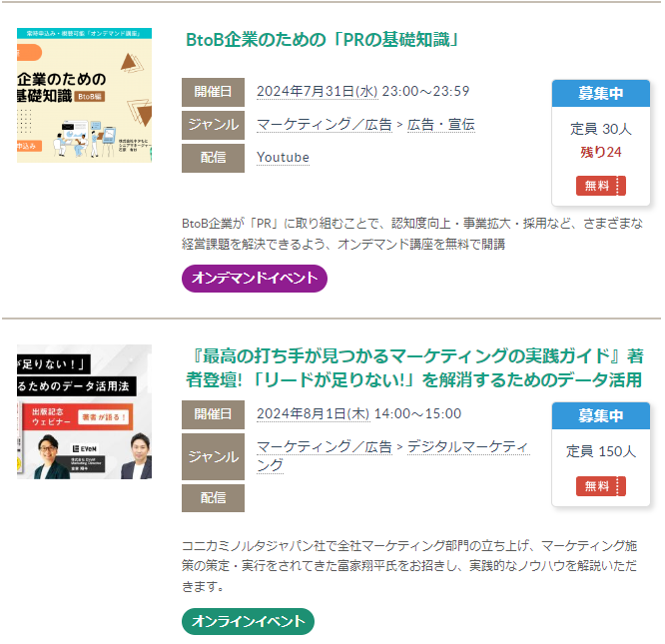Click the データ活用法 webinar thumbnail image
Screen dimensions: 665x644
point(85,411)
